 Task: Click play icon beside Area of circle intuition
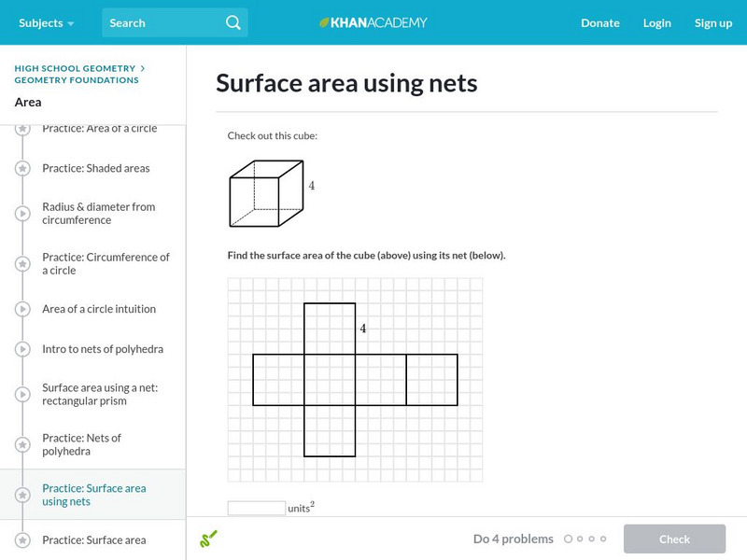coord(22,309)
